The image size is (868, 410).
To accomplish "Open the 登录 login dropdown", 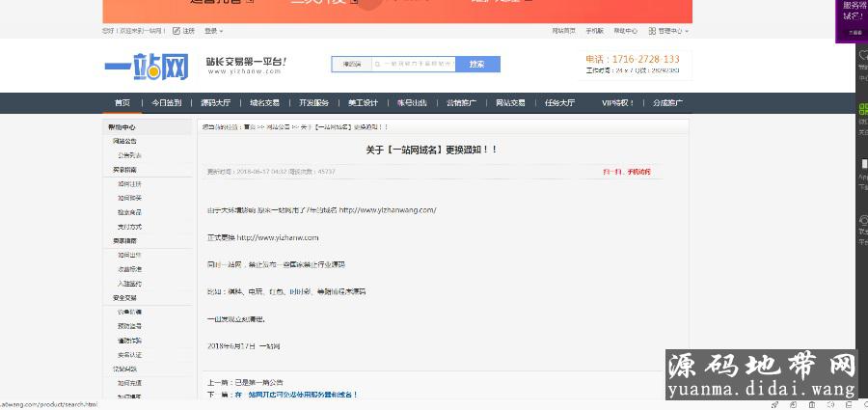I will pos(213,31).
